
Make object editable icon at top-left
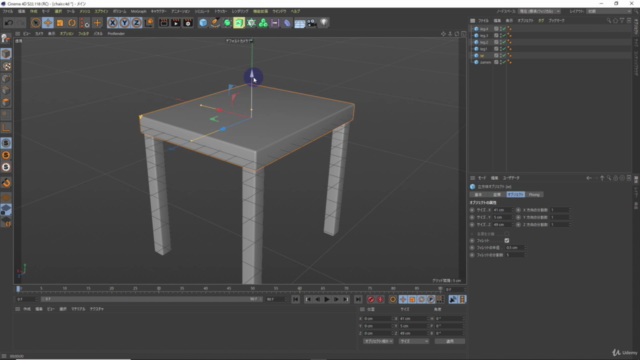(x=6, y=38)
